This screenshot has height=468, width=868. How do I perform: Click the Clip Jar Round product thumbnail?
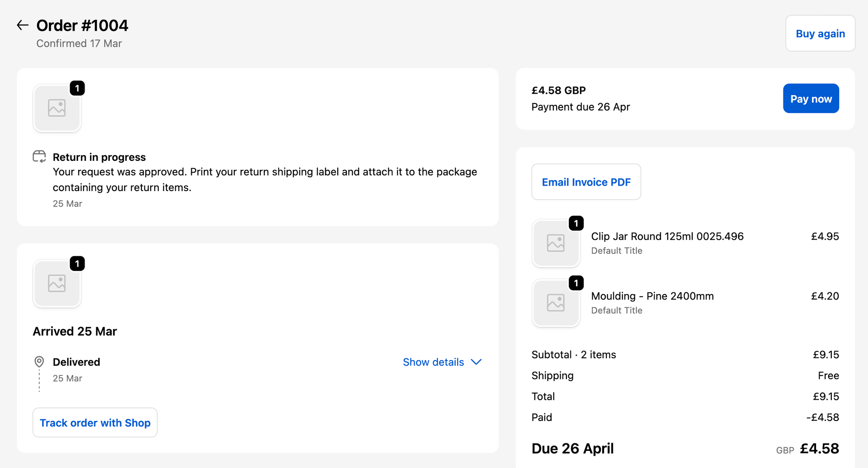coord(556,243)
